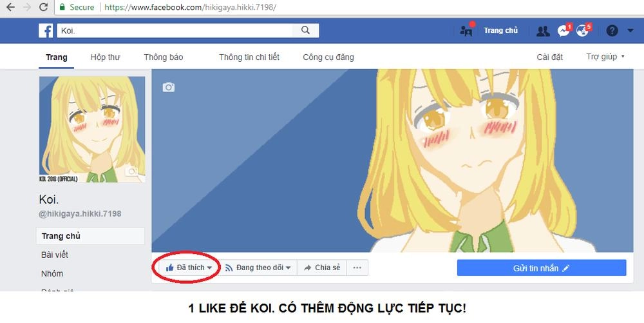Click the profile picture camera icon

pos(131,171)
